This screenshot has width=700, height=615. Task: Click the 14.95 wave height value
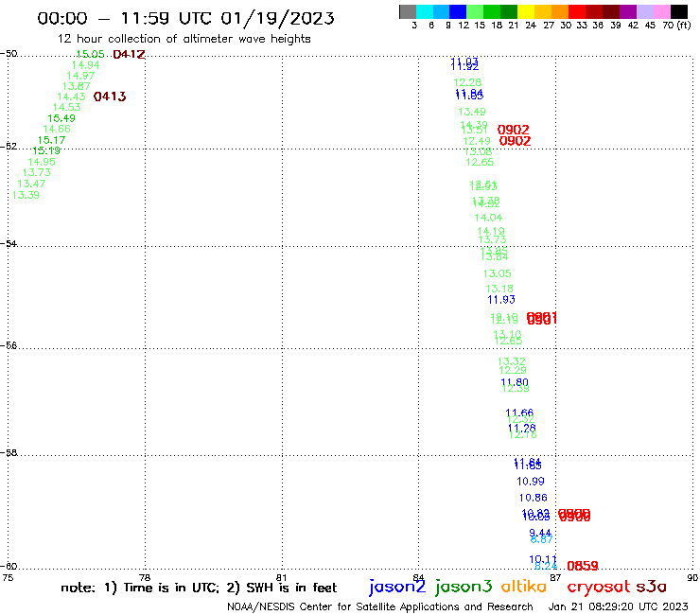coord(42,162)
